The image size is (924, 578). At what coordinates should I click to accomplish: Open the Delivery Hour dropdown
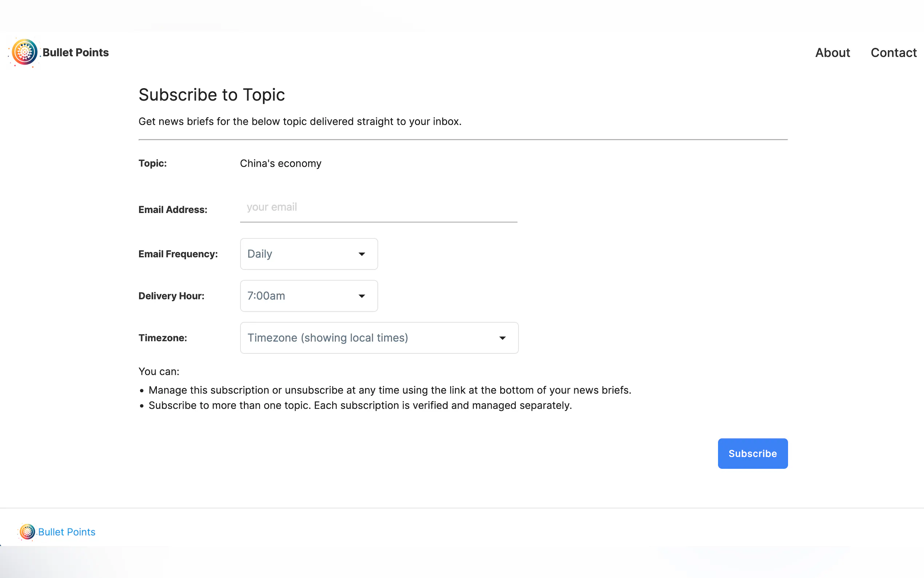pos(302,296)
